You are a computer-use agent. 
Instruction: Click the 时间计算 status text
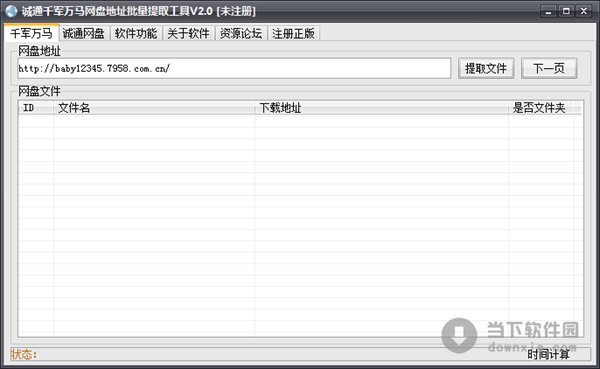548,354
